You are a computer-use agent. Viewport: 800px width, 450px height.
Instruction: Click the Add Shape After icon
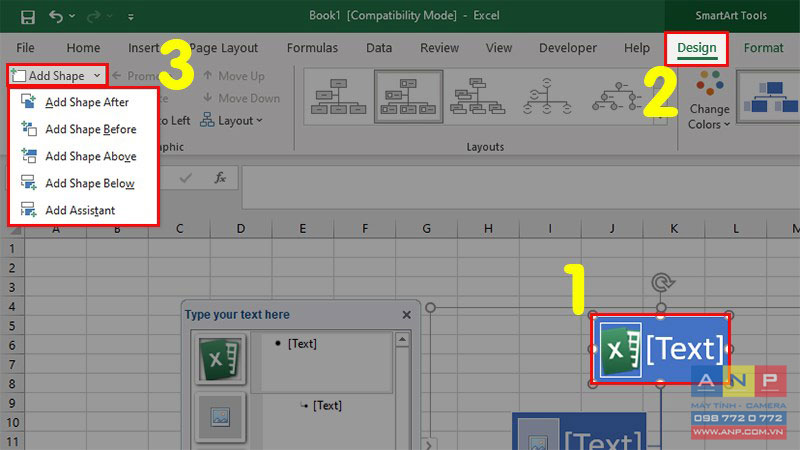(x=28, y=102)
